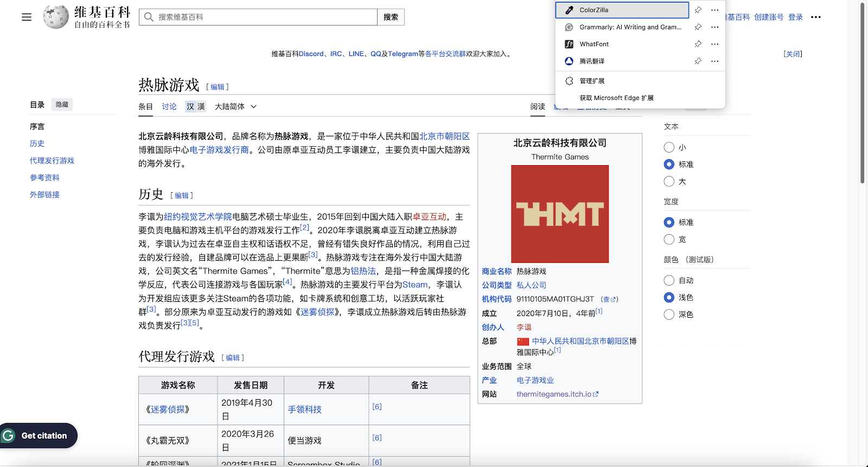
Task: Click the 腾讯翻译 extension icon
Action: click(x=569, y=61)
